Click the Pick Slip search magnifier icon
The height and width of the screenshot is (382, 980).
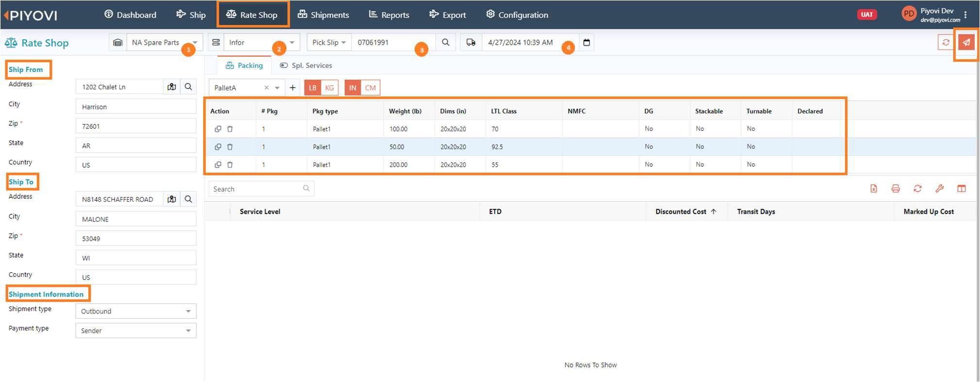coord(445,43)
